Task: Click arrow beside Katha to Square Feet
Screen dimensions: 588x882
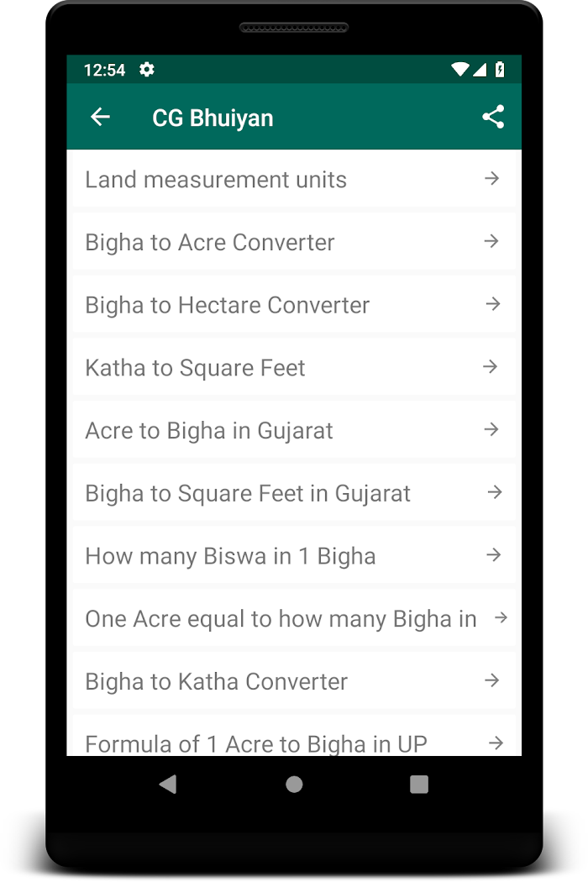Action: click(491, 367)
